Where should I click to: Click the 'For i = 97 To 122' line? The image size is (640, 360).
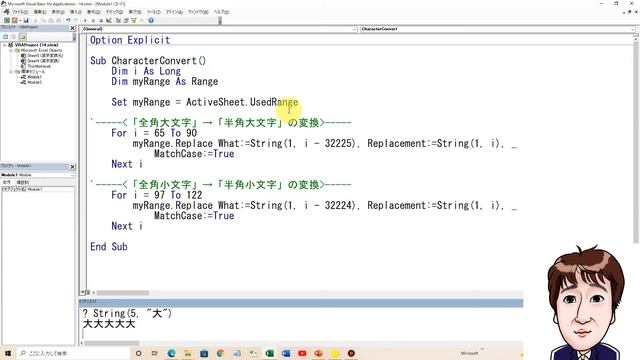point(157,195)
